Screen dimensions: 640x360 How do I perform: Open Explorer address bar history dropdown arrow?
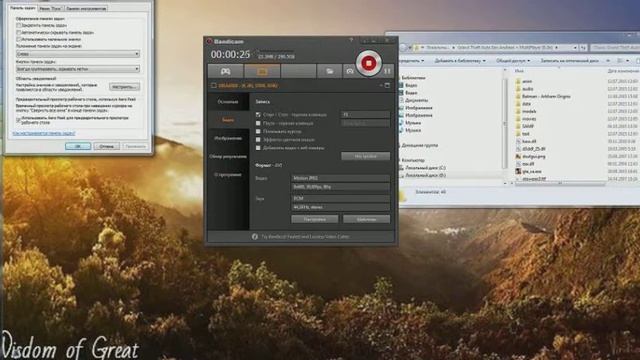point(575,48)
